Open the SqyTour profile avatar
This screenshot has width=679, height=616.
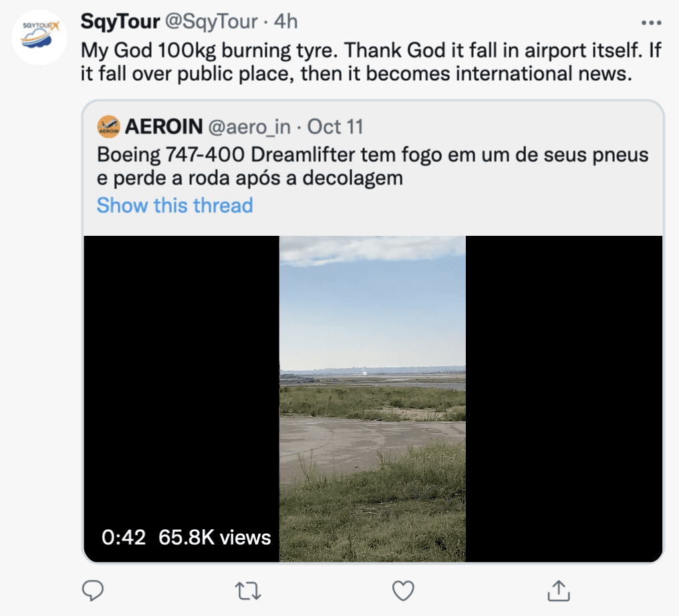click(x=40, y=37)
